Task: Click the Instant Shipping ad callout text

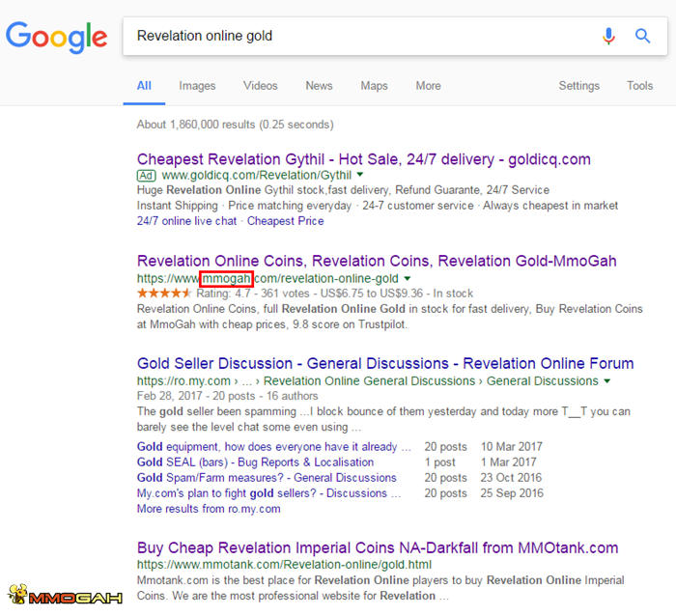Action: coord(177,206)
